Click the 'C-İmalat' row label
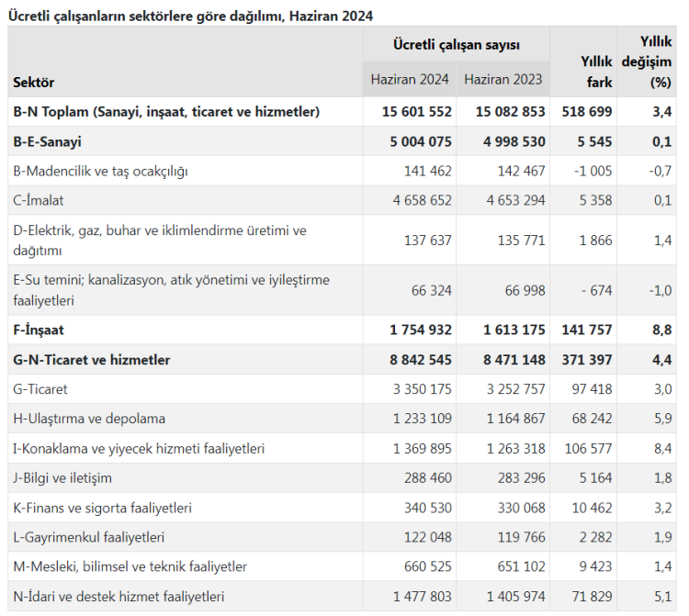Viewport: 689px width, 616px height. [39, 200]
